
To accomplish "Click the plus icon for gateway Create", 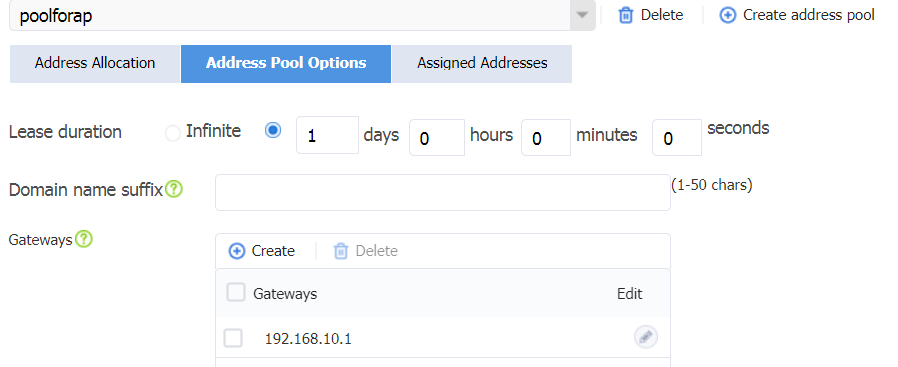I will coord(237,251).
